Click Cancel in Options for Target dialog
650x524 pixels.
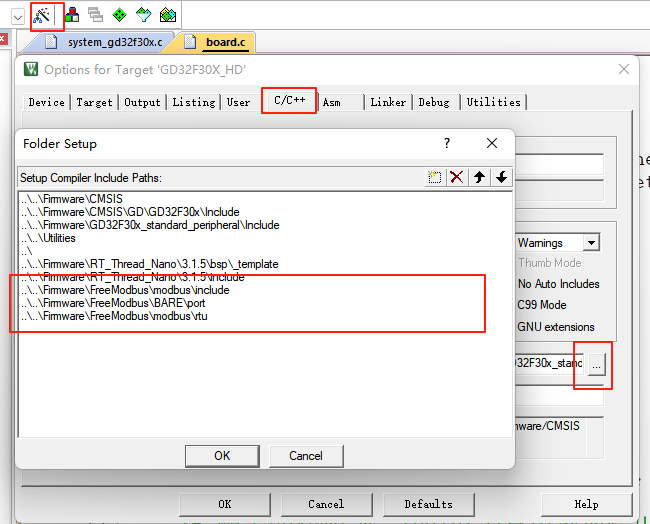tap(326, 505)
